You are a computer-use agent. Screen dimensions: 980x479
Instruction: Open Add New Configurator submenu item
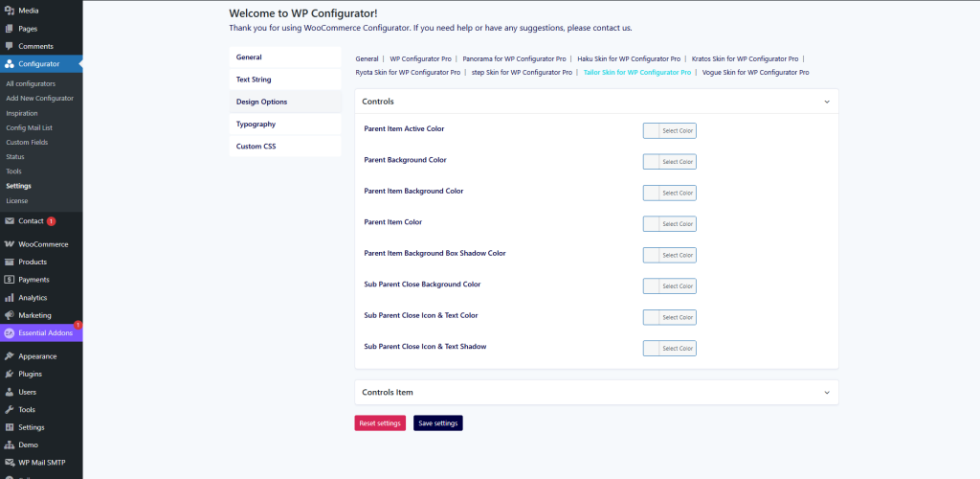click(39, 98)
